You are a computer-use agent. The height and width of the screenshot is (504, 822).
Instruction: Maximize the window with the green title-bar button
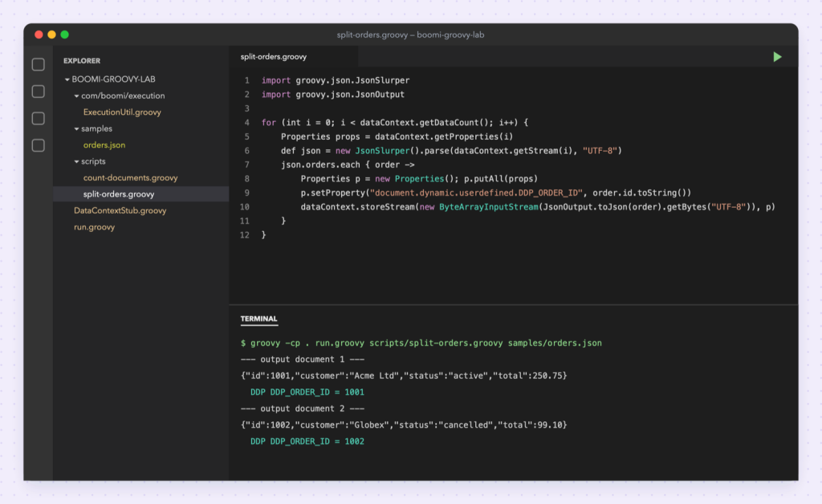click(x=64, y=35)
